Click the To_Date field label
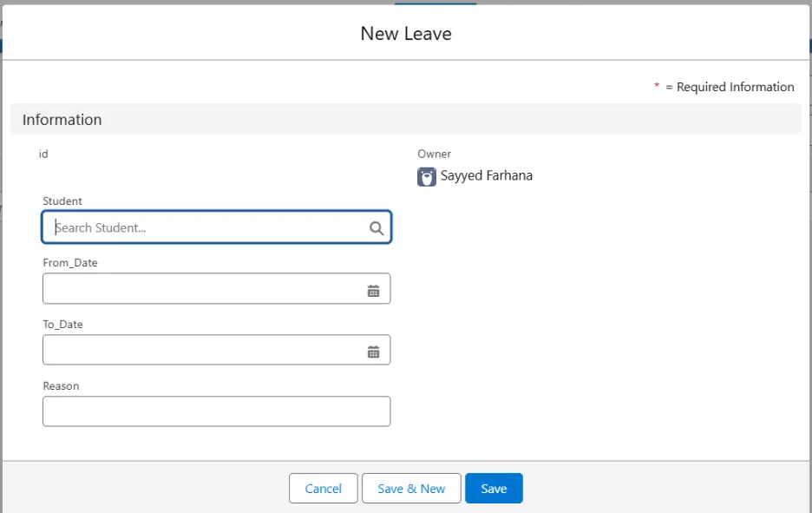This screenshot has height=513, width=812. click(62, 325)
